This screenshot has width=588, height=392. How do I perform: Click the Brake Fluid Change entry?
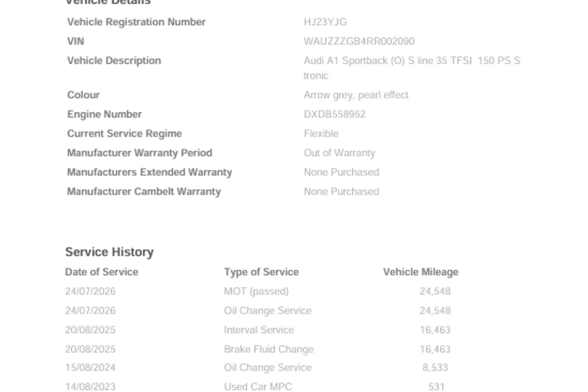(x=269, y=349)
